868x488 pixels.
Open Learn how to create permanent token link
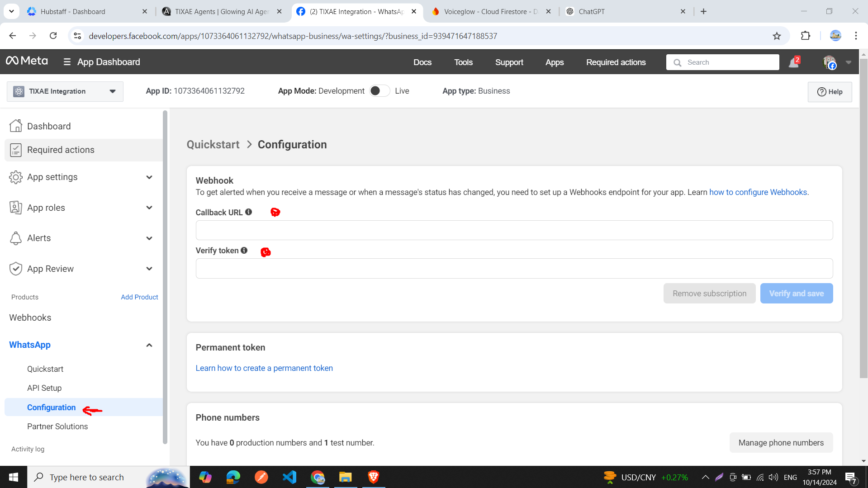(x=264, y=368)
